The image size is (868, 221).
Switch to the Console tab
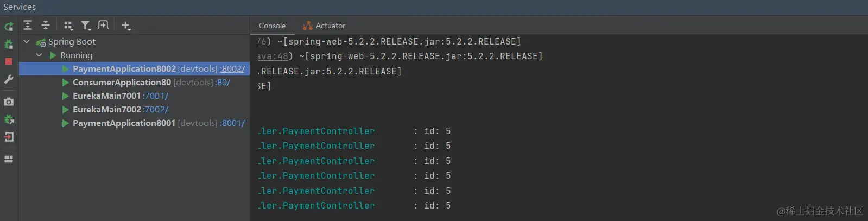click(x=272, y=26)
